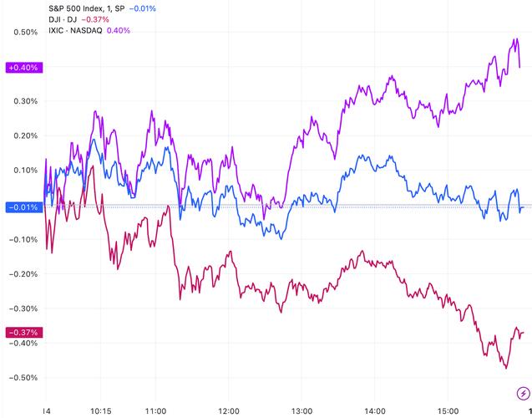Click the 12:00 time axis label

click(230, 411)
